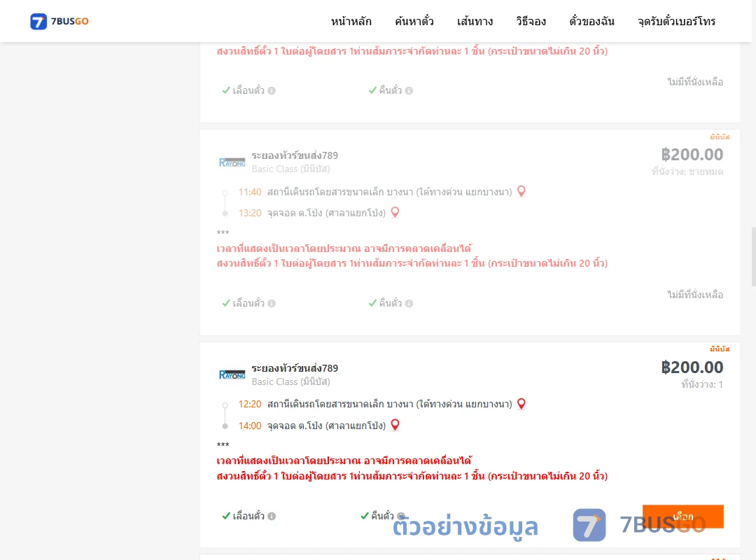The height and width of the screenshot is (560, 756).
Task: Open วิธีจอง in the navigation bar
Action: tap(531, 21)
